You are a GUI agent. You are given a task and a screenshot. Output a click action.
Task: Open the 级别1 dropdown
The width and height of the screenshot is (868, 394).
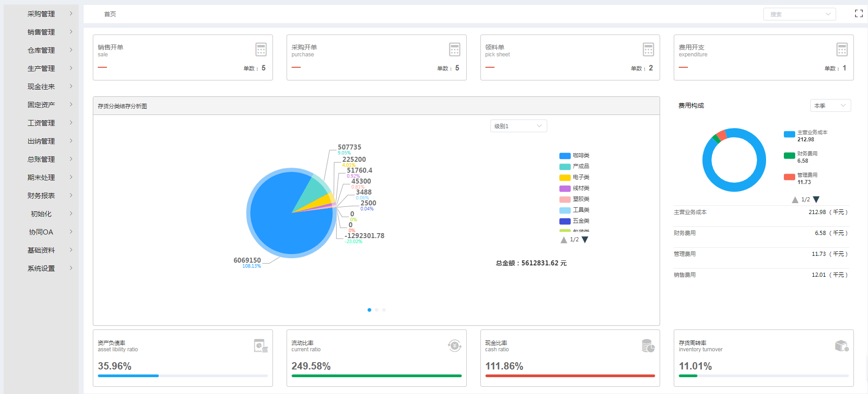[x=518, y=126]
